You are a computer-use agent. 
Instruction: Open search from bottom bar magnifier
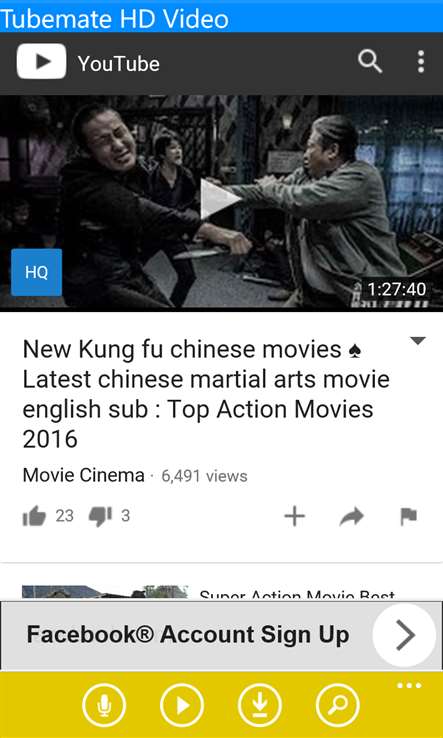tap(338, 706)
